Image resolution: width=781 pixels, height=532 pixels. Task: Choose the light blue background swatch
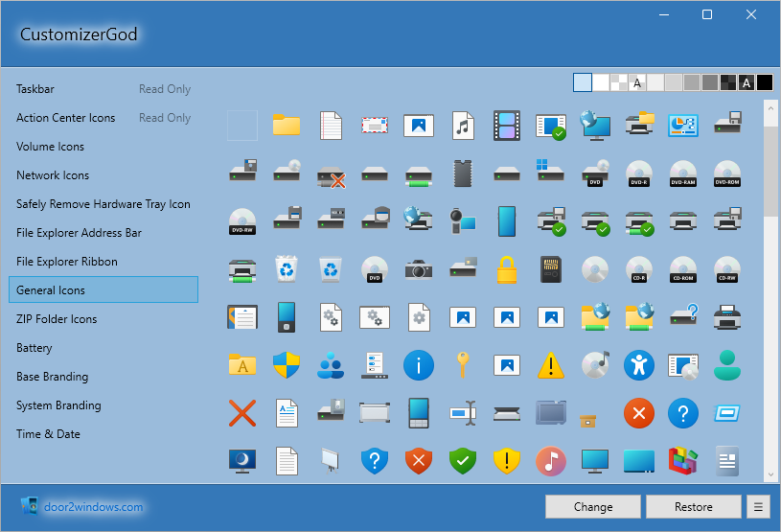[x=583, y=82]
